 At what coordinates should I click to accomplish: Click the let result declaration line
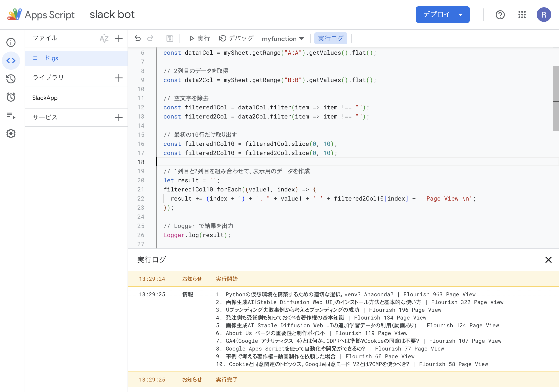192,180
